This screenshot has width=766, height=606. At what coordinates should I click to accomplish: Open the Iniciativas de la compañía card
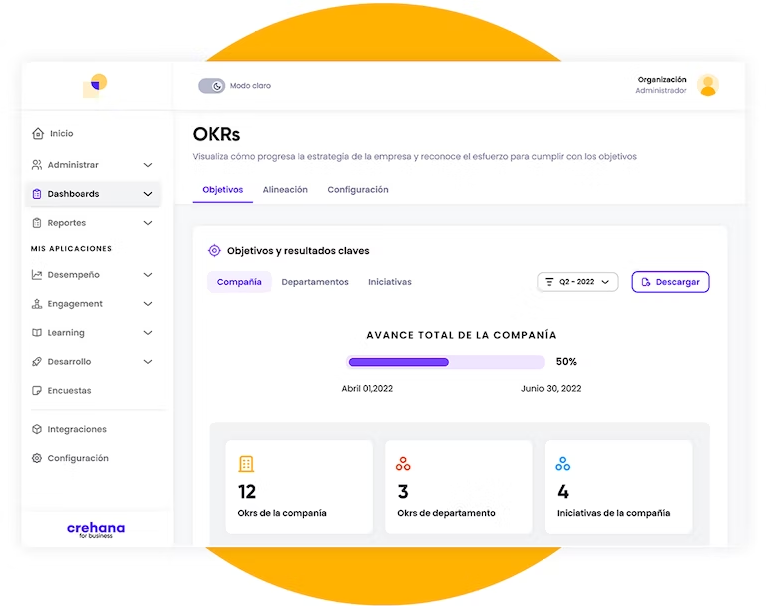click(618, 486)
